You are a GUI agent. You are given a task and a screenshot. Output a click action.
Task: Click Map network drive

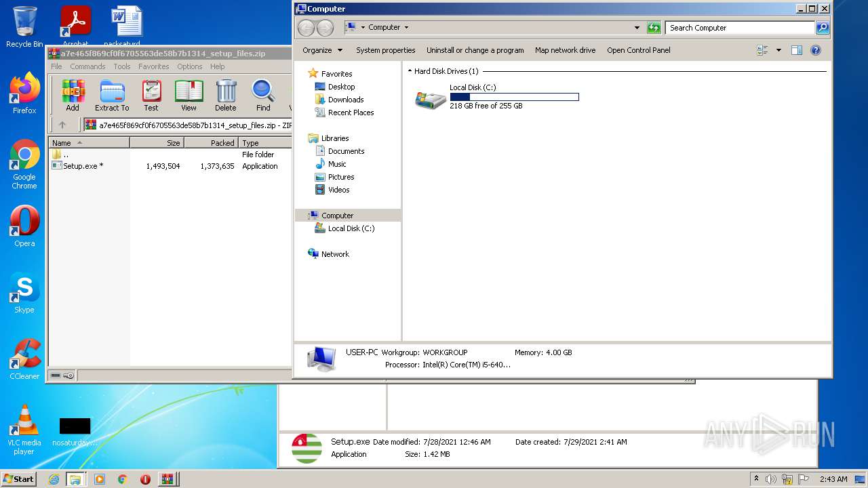[565, 50]
